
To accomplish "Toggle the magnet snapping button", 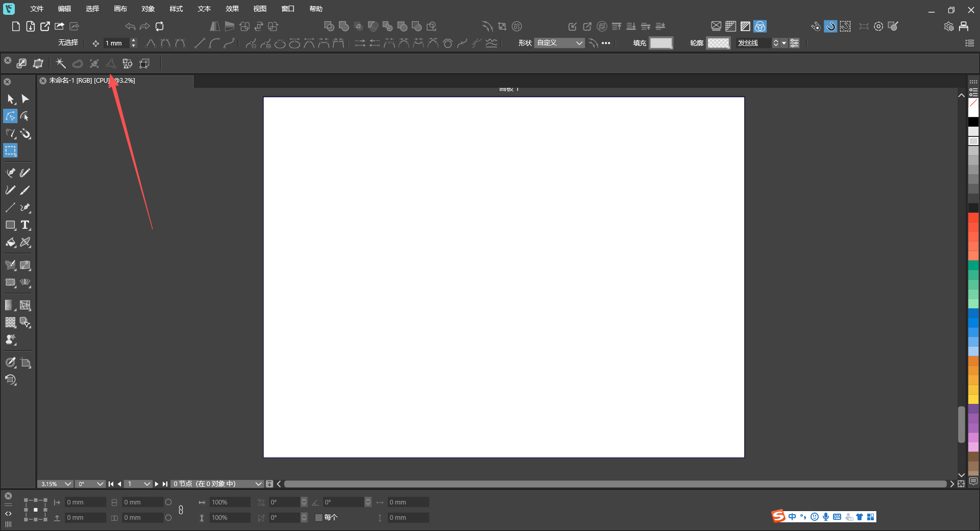I will pyautogui.click(x=830, y=27).
